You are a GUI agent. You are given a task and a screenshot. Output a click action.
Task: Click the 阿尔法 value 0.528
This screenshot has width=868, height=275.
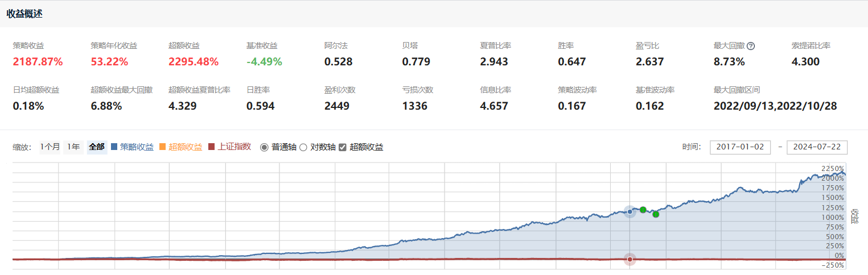click(338, 61)
